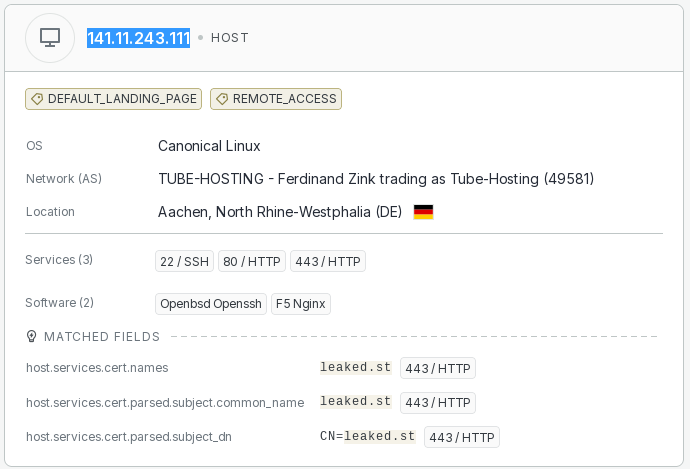The image size is (690, 469).
Task: Open the 80 / HTTP service chip
Action: coord(252,261)
